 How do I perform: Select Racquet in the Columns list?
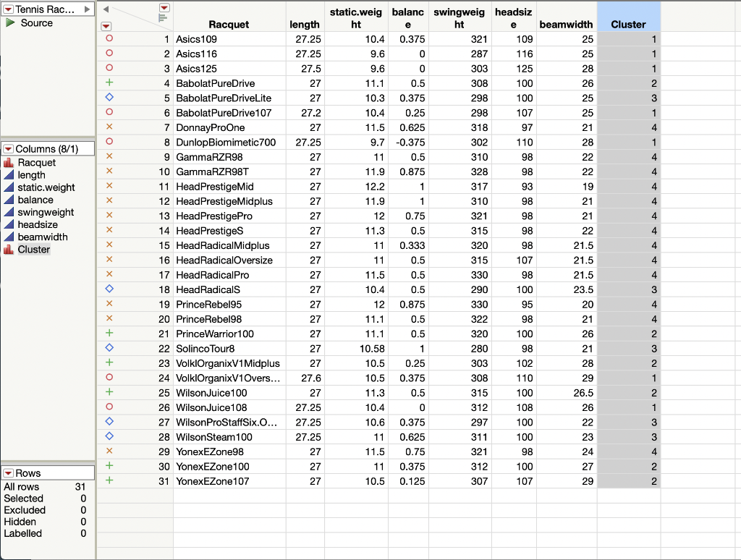(x=36, y=163)
